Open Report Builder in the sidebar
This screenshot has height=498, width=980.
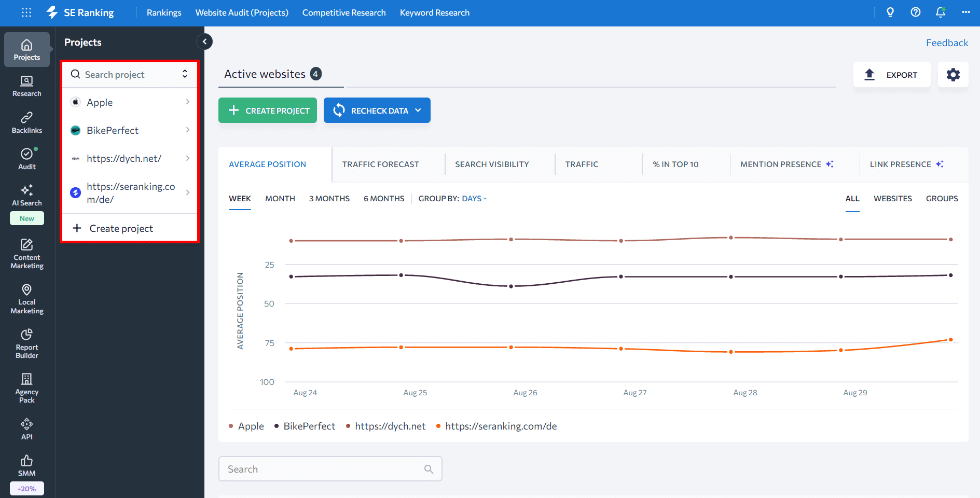pyautogui.click(x=27, y=343)
